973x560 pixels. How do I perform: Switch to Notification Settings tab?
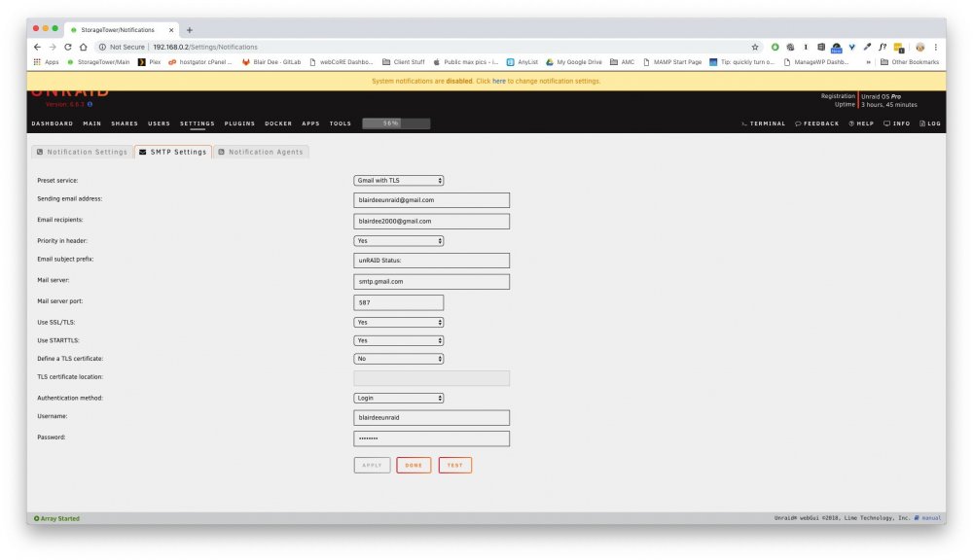(x=82, y=152)
